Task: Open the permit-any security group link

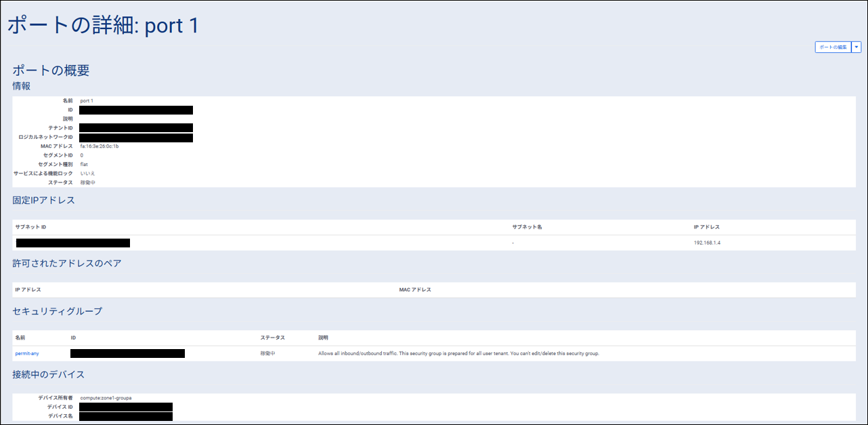Action: (x=27, y=353)
